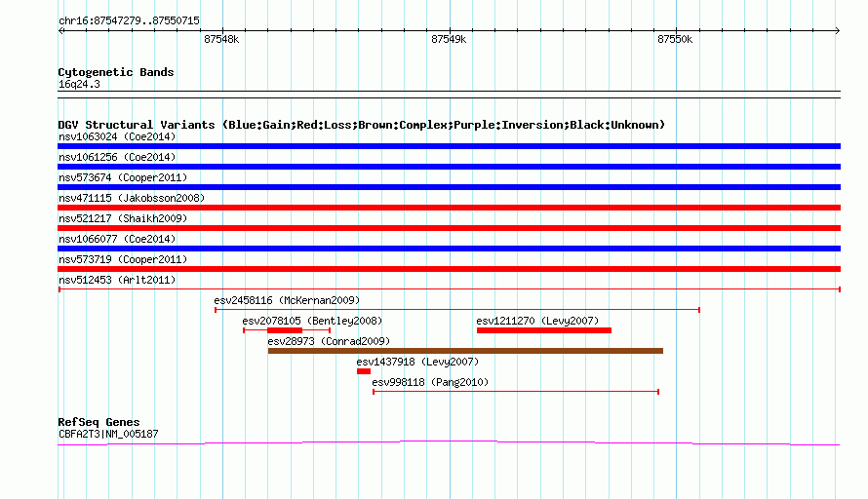868x499 pixels.
Task: Select the small esv1437918 (Levy2007) red block
Action: pyautogui.click(x=364, y=371)
